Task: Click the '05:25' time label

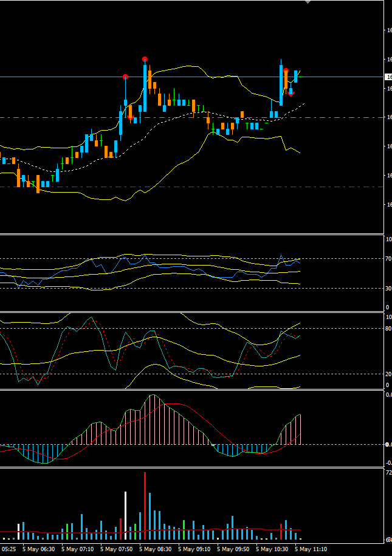Action: (9, 549)
